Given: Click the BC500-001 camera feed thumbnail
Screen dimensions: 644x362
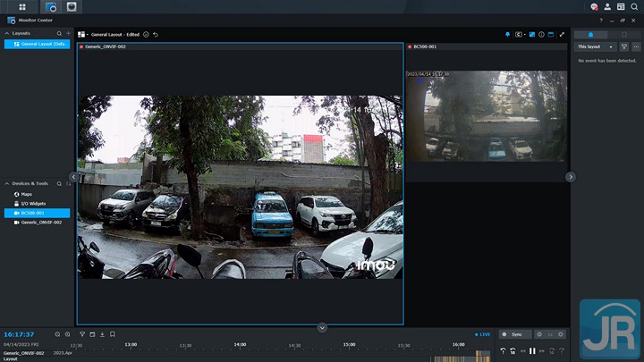Looking at the screenshot, I should (486, 116).
